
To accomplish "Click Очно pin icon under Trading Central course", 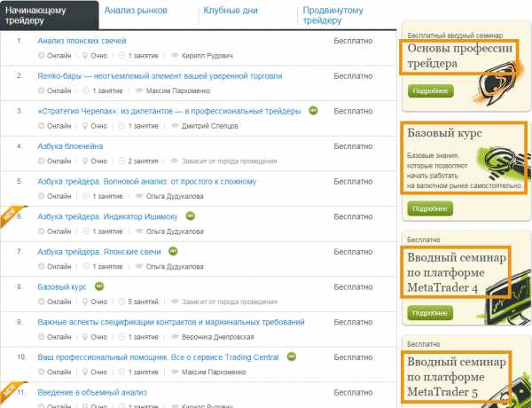I will (x=85, y=372).
